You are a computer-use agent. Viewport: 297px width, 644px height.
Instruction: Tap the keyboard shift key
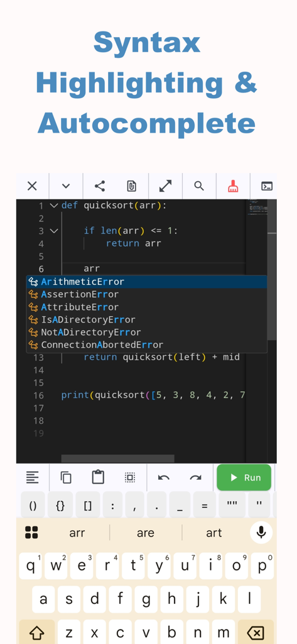(x=37, y=633)
